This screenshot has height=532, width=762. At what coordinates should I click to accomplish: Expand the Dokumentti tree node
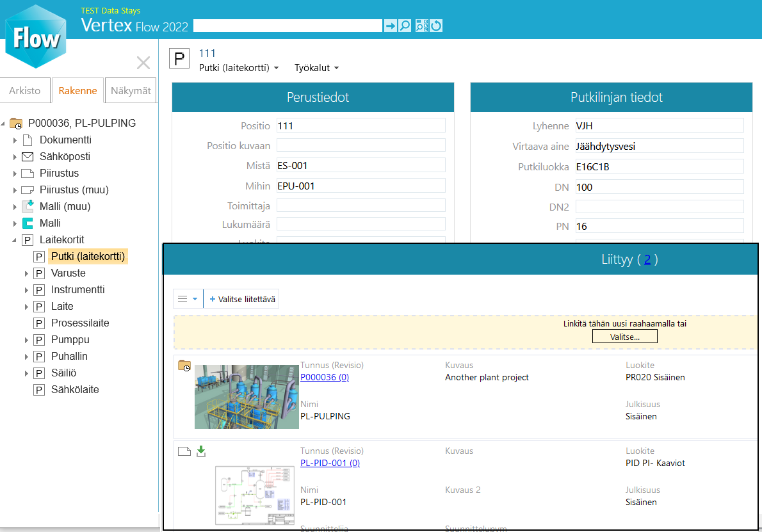(x=15, y=140)
